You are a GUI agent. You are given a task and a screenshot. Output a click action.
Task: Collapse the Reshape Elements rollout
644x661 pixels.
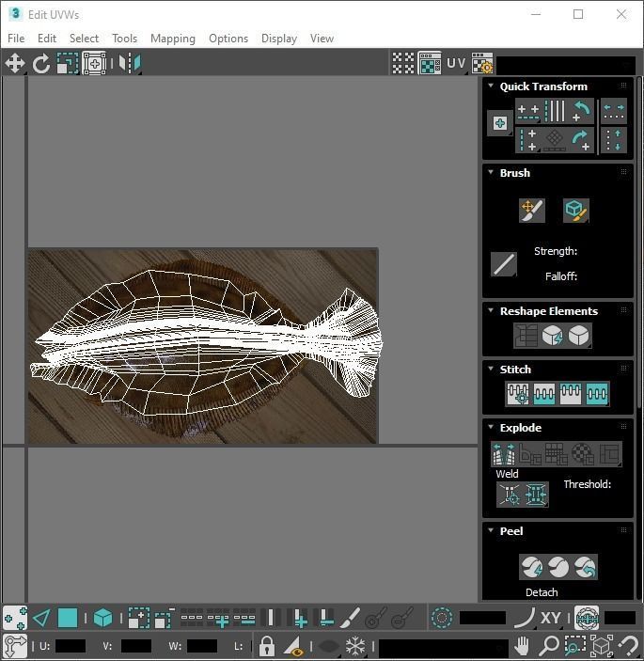(x=491, y=310)
